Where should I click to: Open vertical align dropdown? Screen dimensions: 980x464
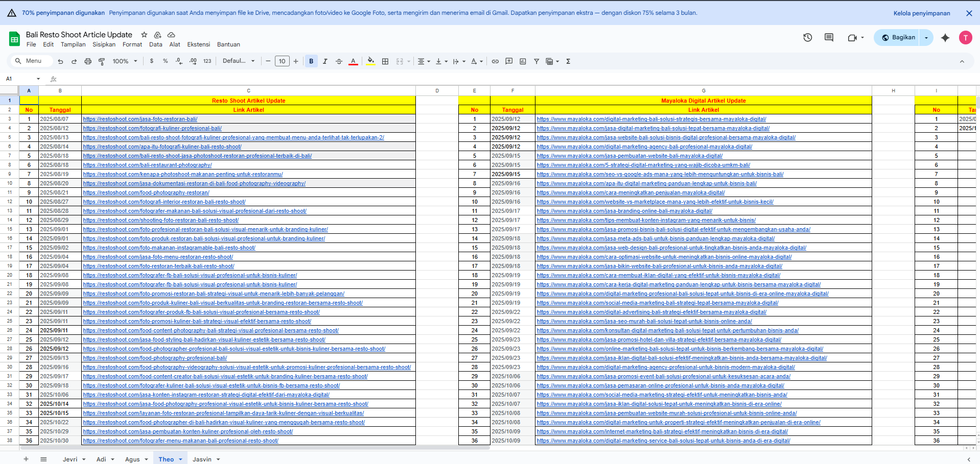tap(441, 61)
